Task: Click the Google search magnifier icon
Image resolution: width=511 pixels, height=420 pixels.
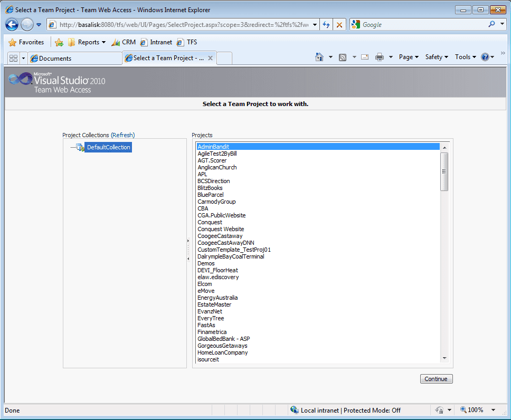Action: coord(492,24)
